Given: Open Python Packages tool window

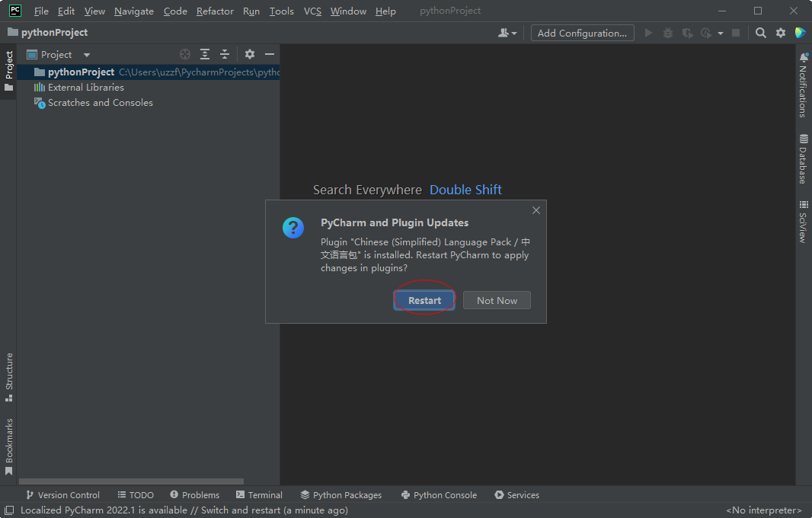Looking at the screenshot, I should (x=341, y=495).
